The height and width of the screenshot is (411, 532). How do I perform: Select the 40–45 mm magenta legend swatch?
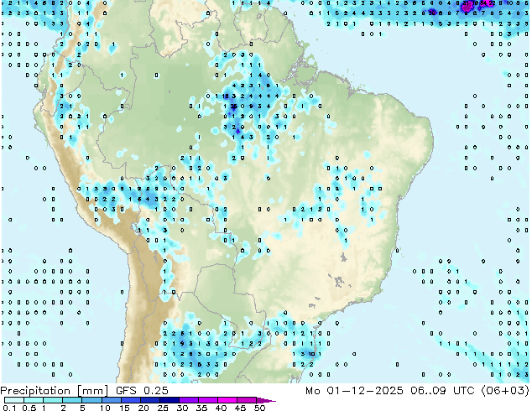pos(227,400)
